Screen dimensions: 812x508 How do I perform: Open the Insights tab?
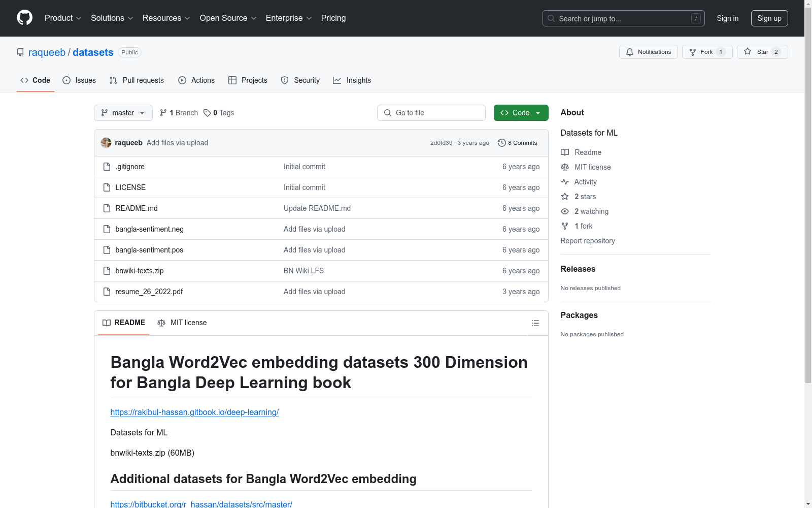click(x=352, y=80)
